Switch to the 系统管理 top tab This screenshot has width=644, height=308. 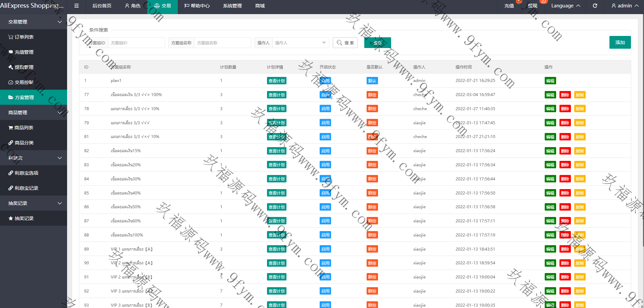click(x=232, y=6)
